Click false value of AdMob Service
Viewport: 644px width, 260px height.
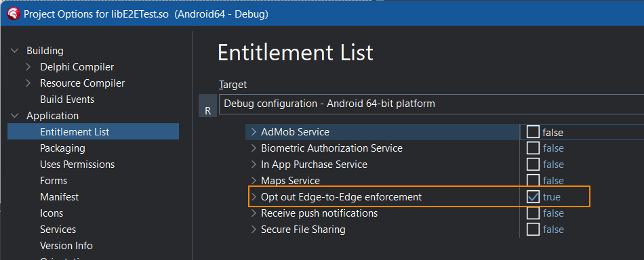click(552, 133)
